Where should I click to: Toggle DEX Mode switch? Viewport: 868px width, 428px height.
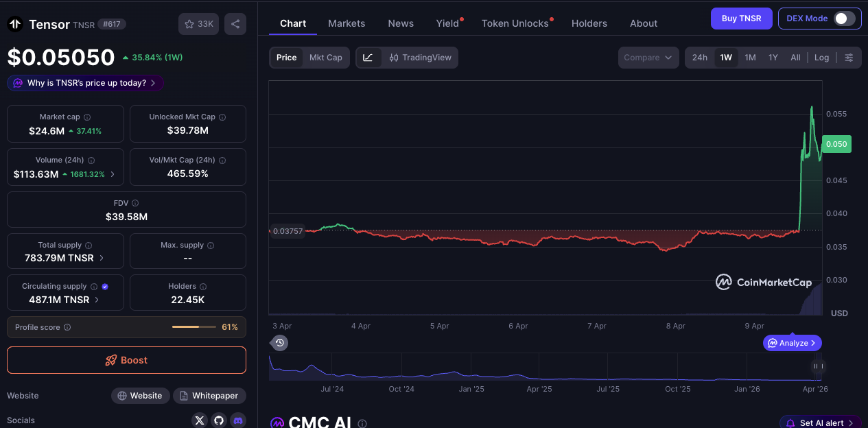844,19
